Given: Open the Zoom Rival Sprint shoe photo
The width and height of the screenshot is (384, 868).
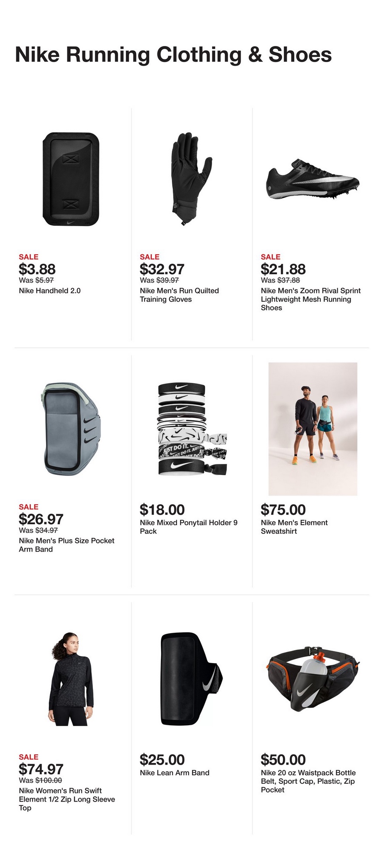Looking at the screenshot, I should pyautogui.click(x=312, y=179).
